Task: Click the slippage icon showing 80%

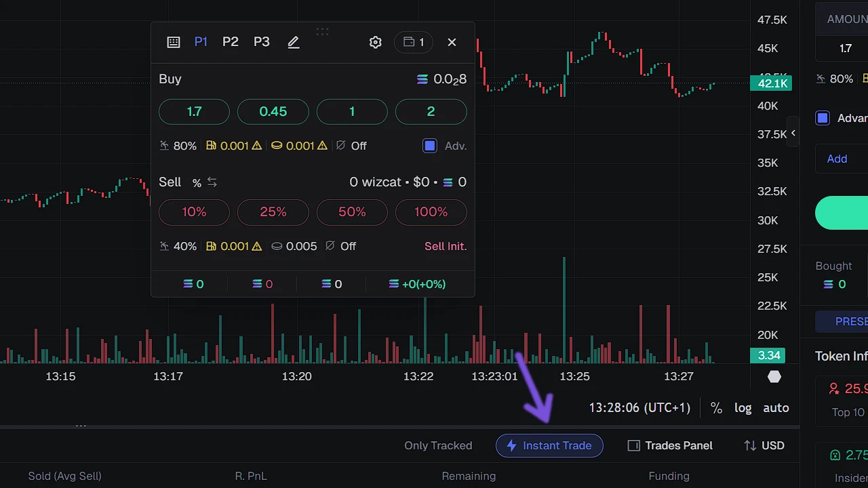Action: (x=164, y=146)
